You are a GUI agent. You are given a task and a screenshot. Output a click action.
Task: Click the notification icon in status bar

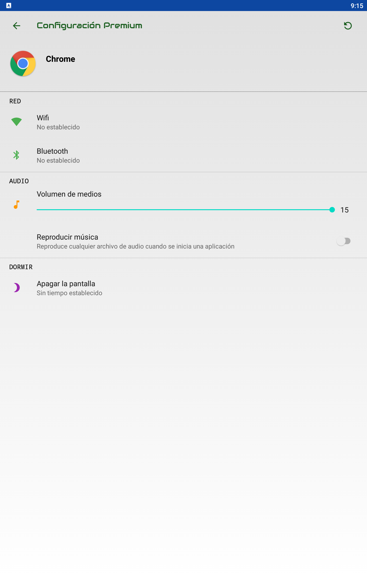point(9,5)
